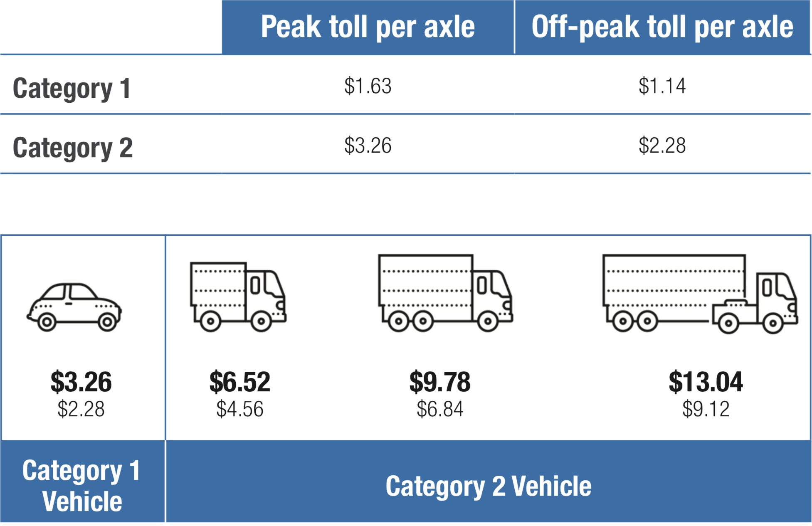Click the $1.14 off-peak toll value

662,86
